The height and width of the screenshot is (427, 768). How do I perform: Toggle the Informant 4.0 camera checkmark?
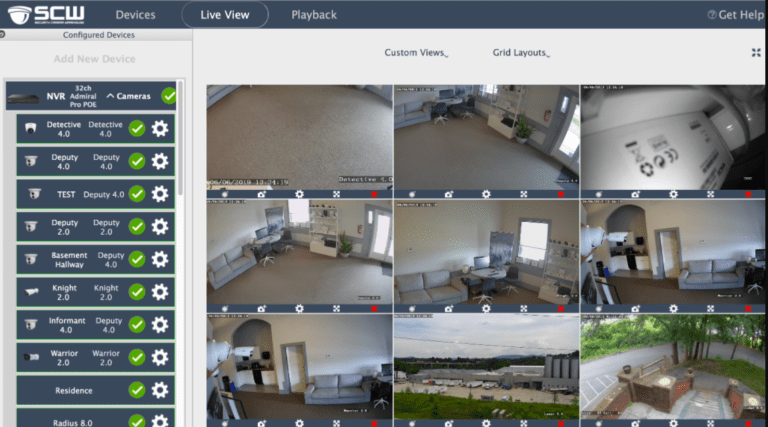(137, 324)
